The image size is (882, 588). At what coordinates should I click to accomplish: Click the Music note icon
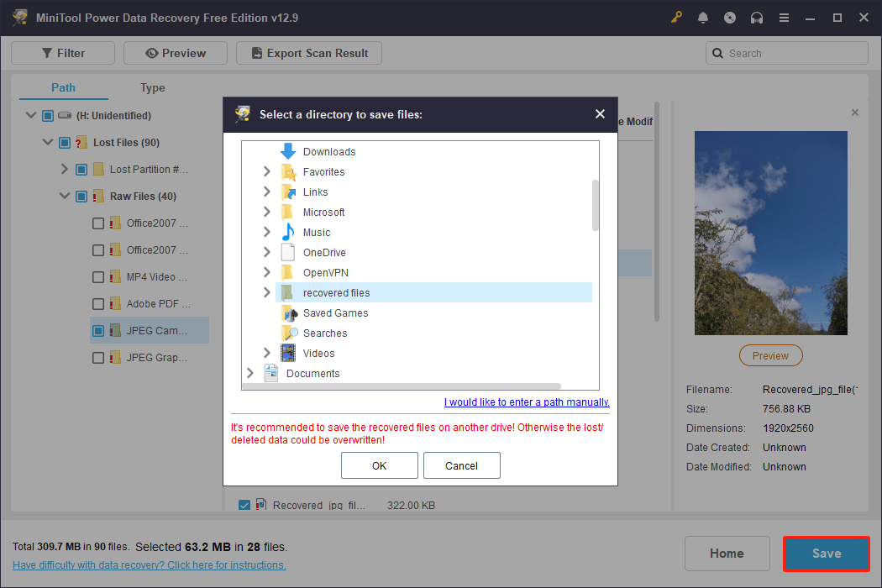(x=288, y=232)
